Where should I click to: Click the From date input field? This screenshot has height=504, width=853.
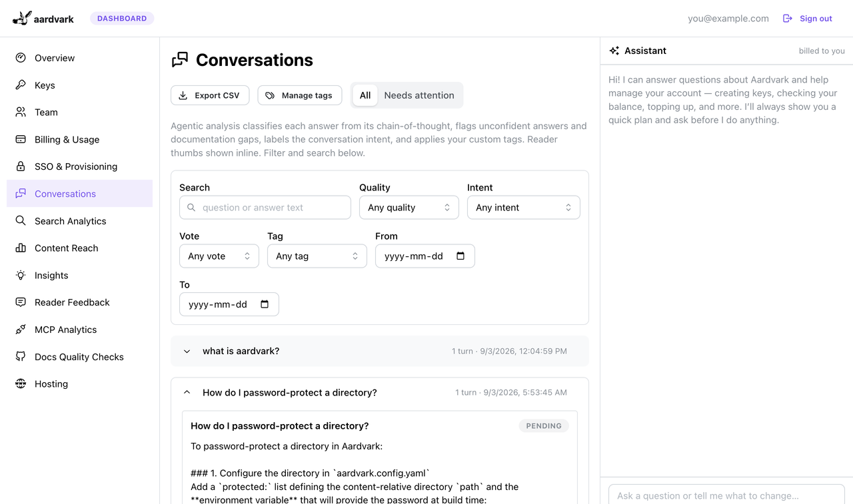point(425,256)
